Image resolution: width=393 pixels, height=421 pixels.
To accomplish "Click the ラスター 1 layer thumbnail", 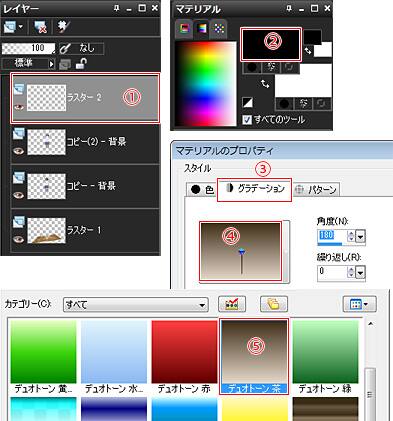I will 46,230.
